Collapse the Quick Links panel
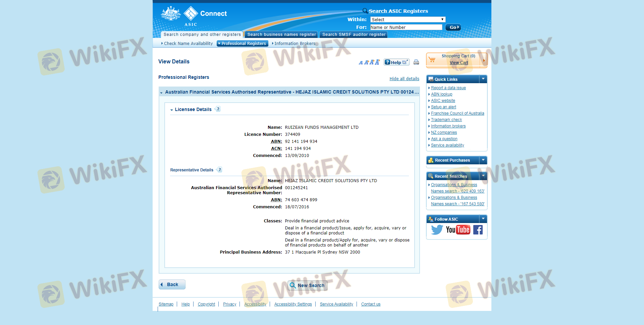Viewport: 644px width, 325px height. coord(483,79)
